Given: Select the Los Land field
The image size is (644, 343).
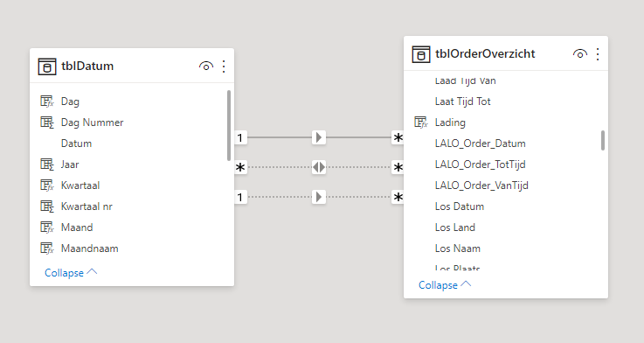Looking at the screenshot, I should coord(455,227).
